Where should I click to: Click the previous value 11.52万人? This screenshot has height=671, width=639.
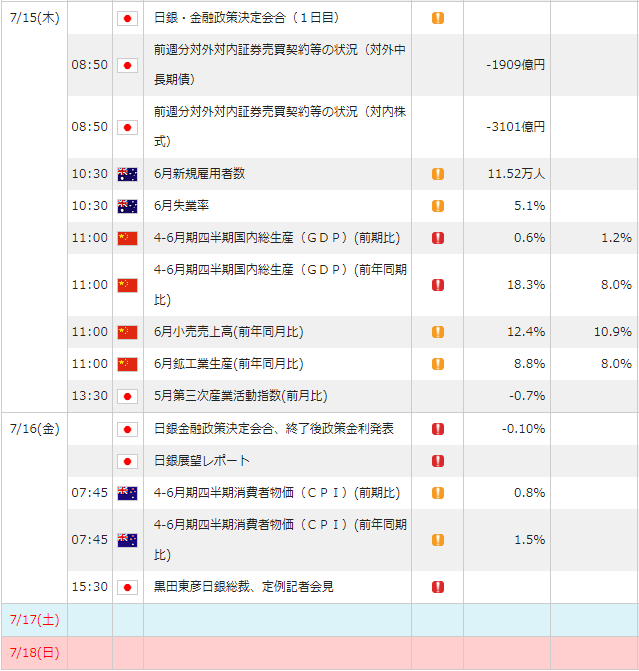tap(517, 174)
